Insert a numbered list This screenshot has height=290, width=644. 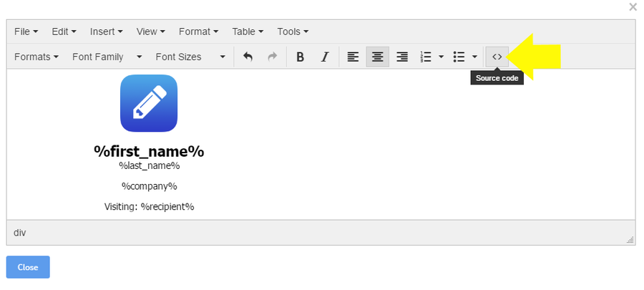pyautogui.click(x=426, y=57)
